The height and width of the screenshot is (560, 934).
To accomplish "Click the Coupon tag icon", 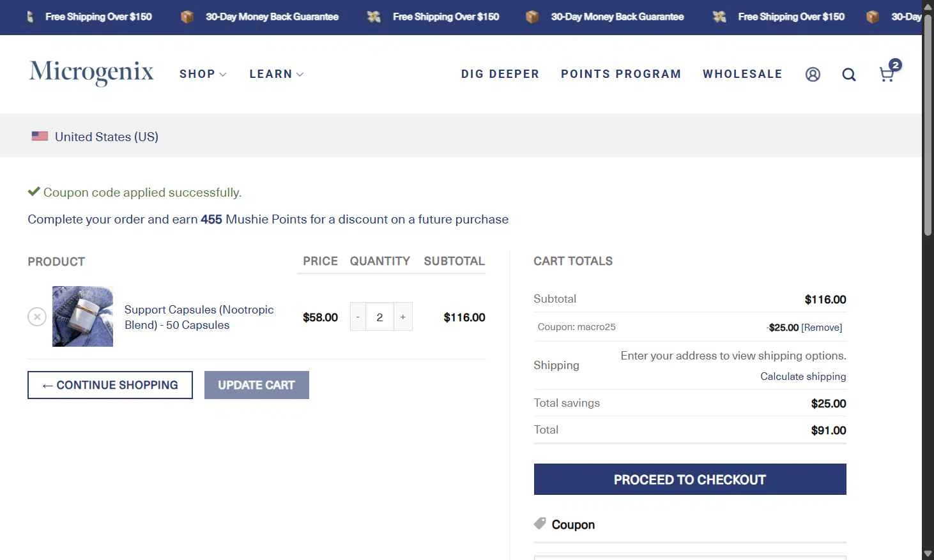I will coord(540,524).
